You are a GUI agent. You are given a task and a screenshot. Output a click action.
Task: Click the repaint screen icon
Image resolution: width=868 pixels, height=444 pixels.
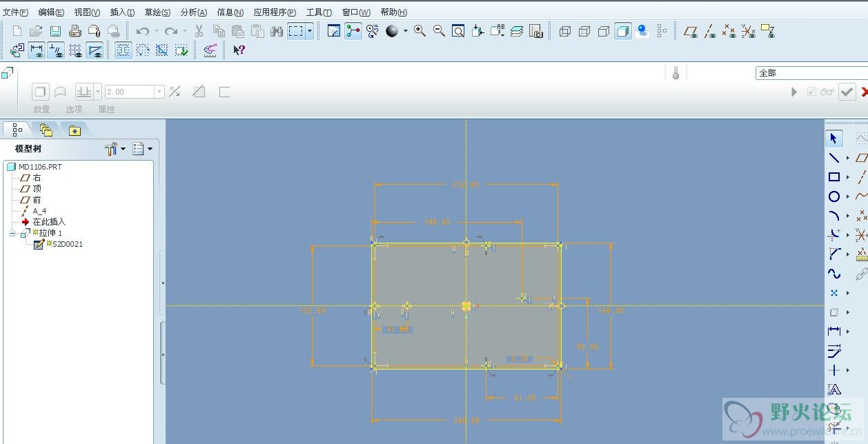[x=334, y=31]
